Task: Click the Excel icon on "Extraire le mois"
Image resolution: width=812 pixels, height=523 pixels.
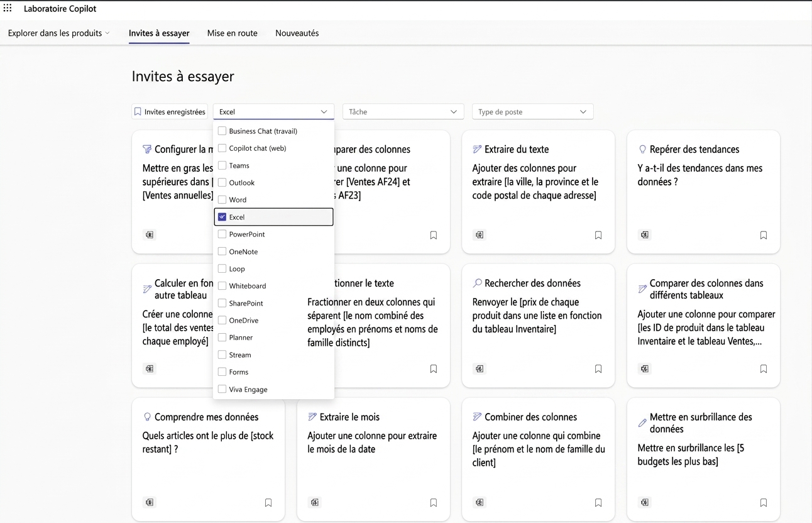Action: click(315, 502)
